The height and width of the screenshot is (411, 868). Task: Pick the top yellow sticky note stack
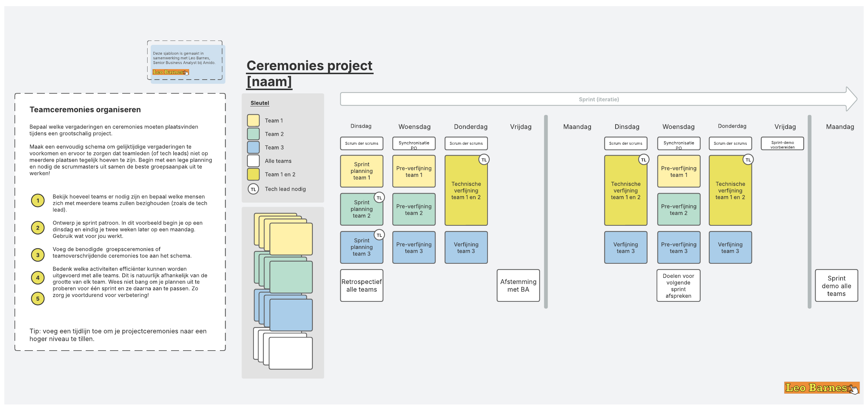(291, 239)
